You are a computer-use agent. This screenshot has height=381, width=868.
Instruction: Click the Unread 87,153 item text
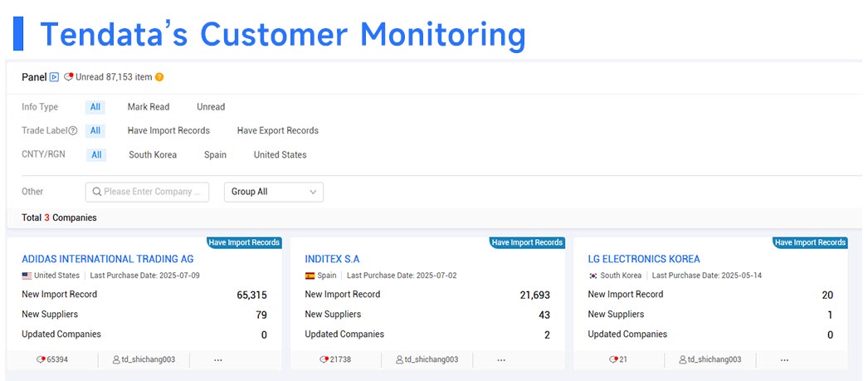tap(114, 77)
